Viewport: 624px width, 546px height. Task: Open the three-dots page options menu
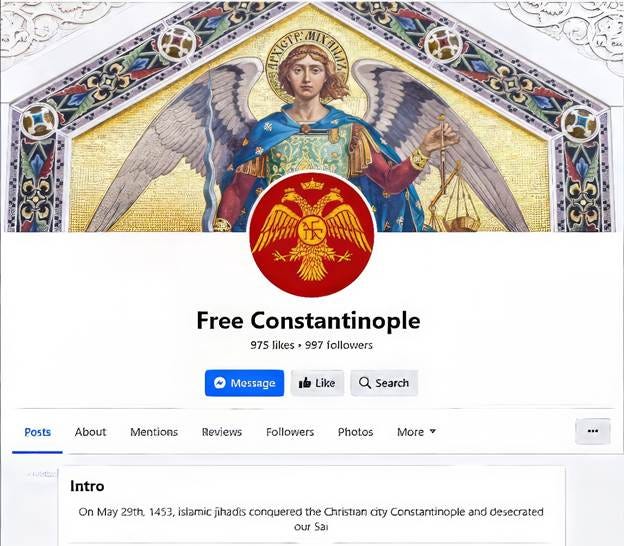(x=593, y=431)
